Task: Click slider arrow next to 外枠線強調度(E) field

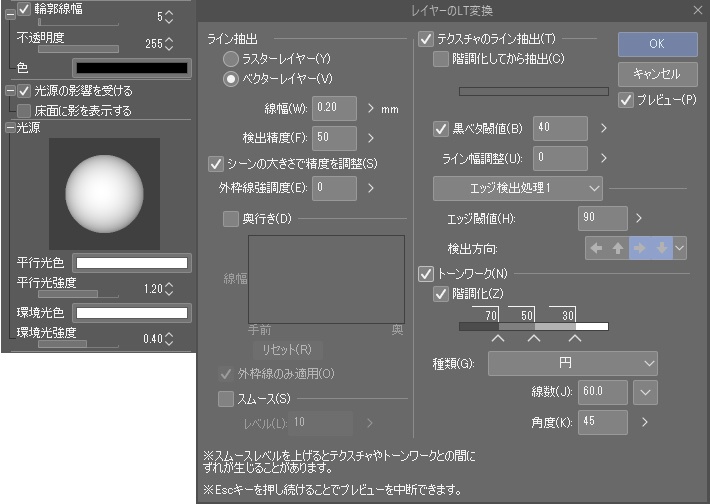Action: [371, 188]
